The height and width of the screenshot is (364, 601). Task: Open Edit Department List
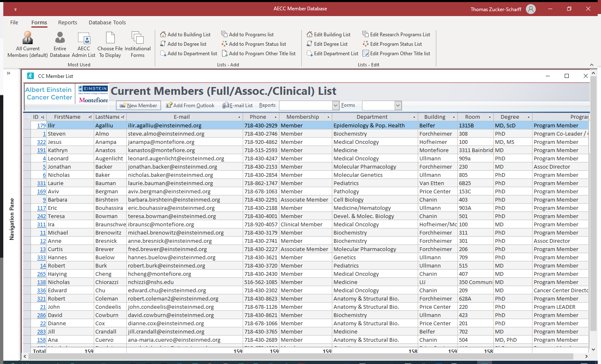(x=332, y=54)
